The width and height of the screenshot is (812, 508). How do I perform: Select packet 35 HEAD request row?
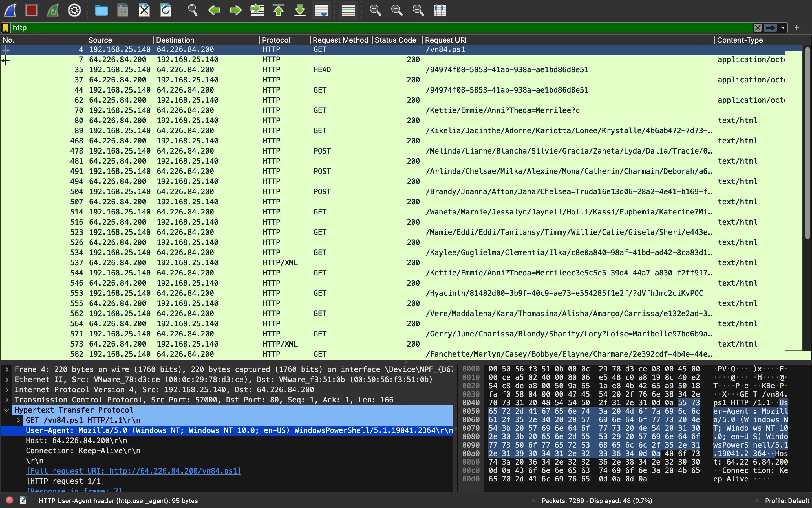pyautogui.click(x=392, y=69)
